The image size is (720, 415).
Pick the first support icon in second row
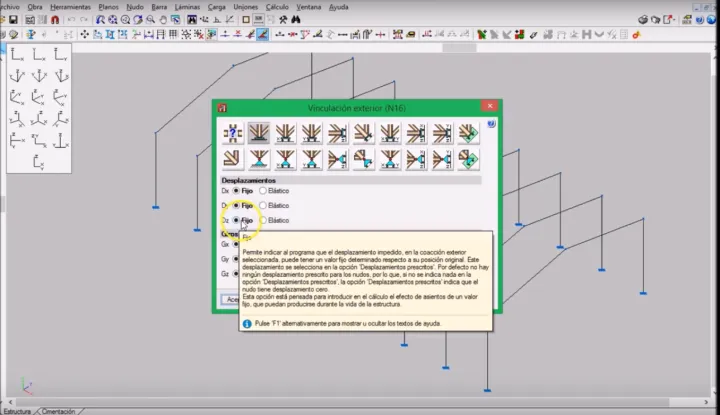[233, 159]
